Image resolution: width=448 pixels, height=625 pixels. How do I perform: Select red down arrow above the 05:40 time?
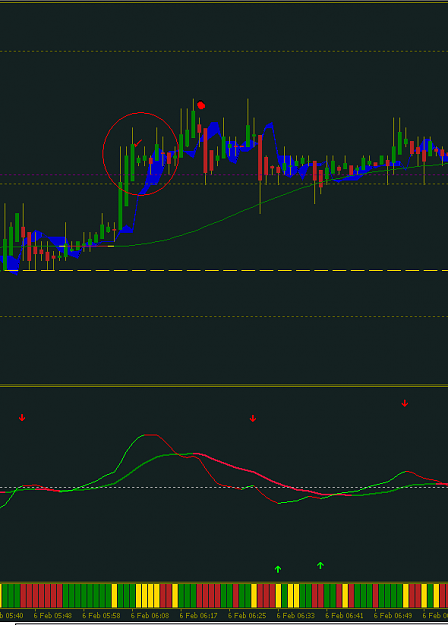22,417
